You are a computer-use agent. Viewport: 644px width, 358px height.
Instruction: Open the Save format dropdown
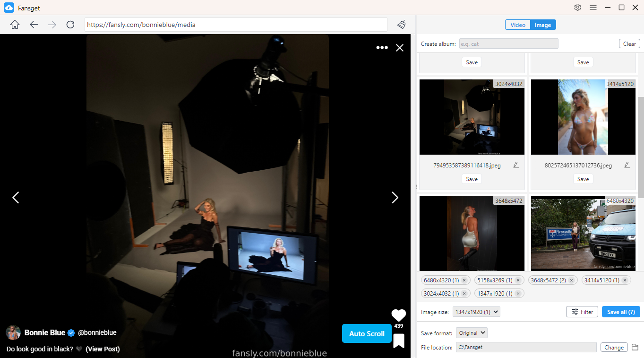click(471, 333)
